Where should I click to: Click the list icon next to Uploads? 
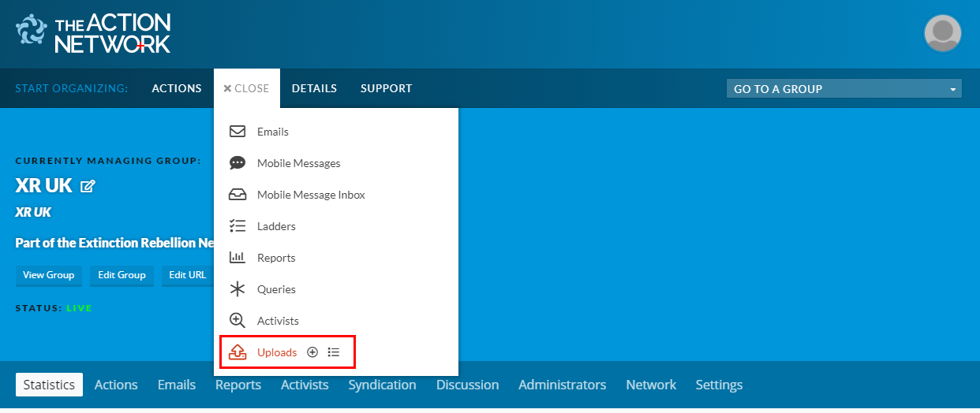click(334, 352)
